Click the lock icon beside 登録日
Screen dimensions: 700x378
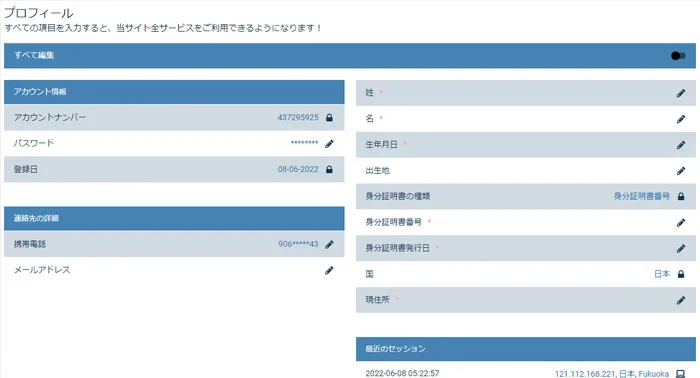[329, 170]
